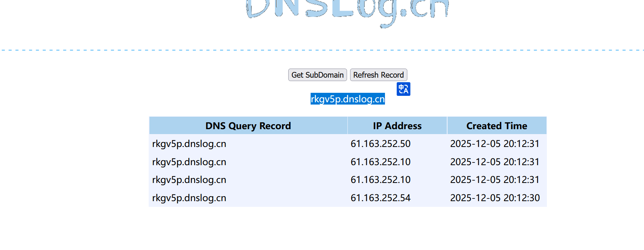
Task: Click the DNS record in the last row
Action: (x=189, y=198)
